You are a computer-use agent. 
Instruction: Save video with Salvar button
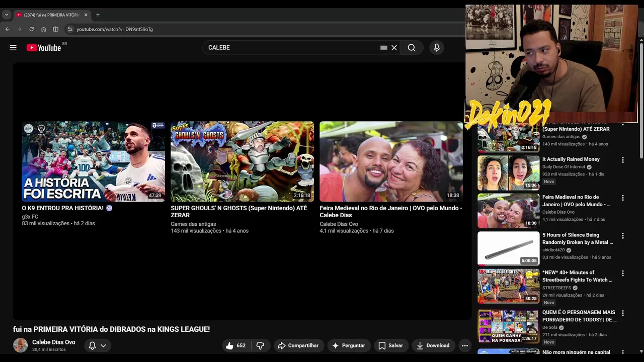[x=391, y=345]
